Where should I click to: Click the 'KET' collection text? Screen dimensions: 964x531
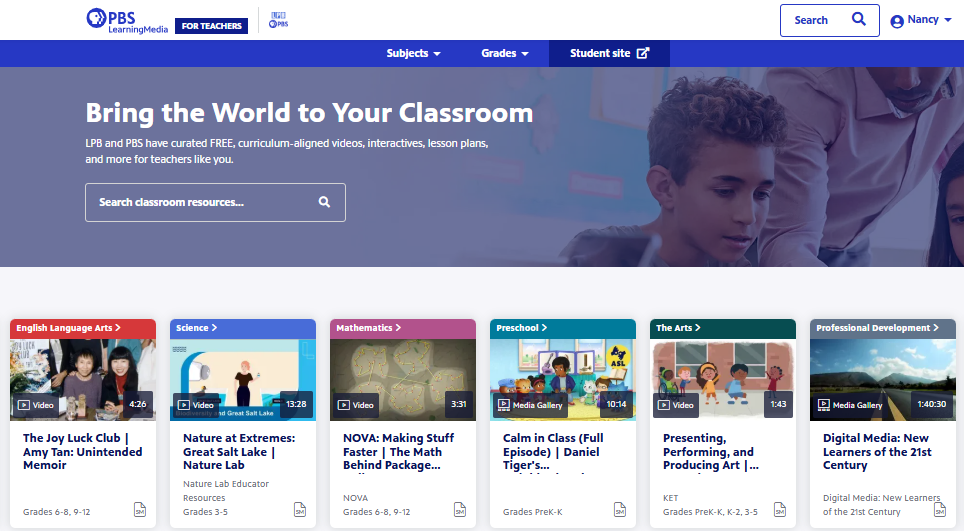[x=670, y=498]
